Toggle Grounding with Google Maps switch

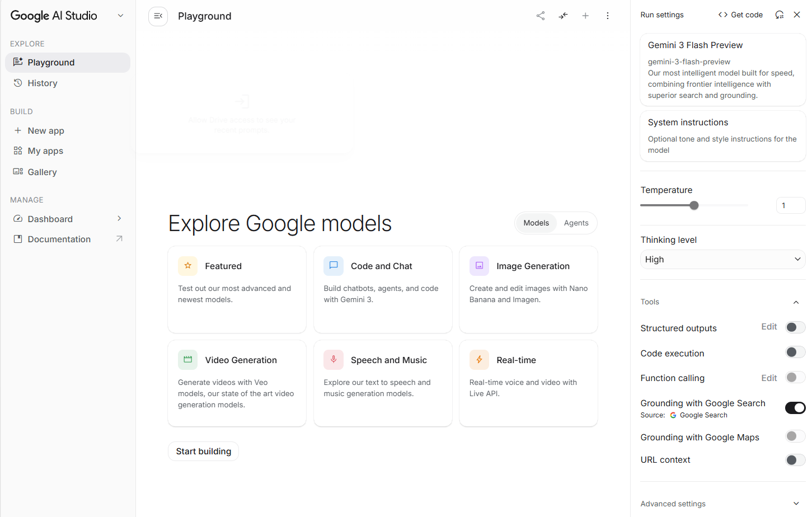(x=795, y=436)
